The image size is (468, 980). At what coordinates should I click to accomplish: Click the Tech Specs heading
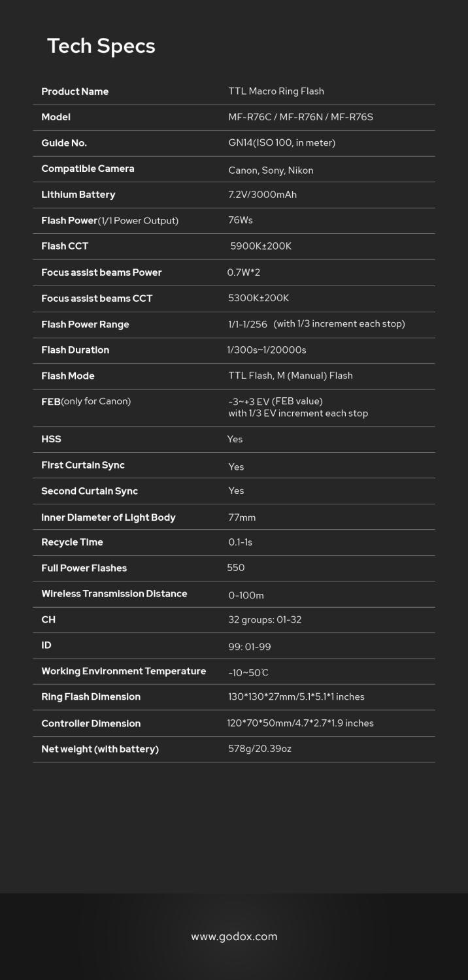[x=101, y=46]
